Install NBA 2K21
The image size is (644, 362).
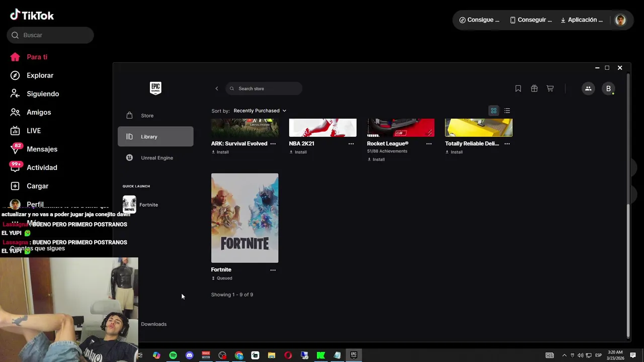point(298,152)
